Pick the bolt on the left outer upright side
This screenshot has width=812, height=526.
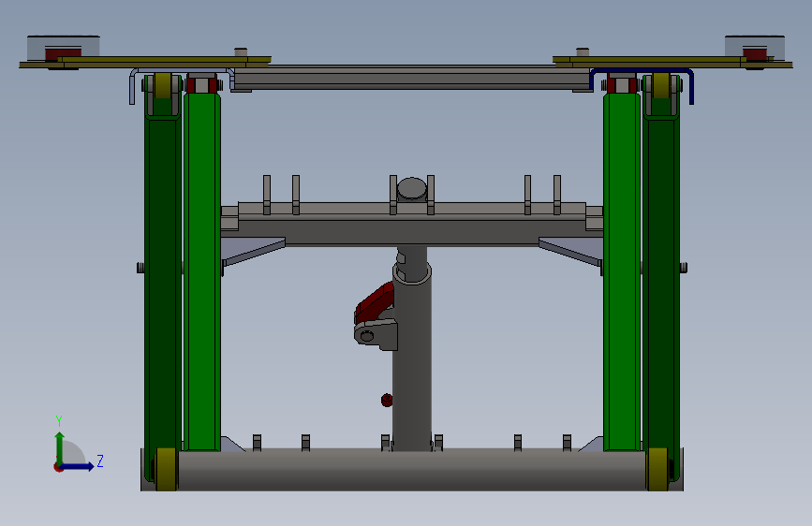tap(140, 268)
